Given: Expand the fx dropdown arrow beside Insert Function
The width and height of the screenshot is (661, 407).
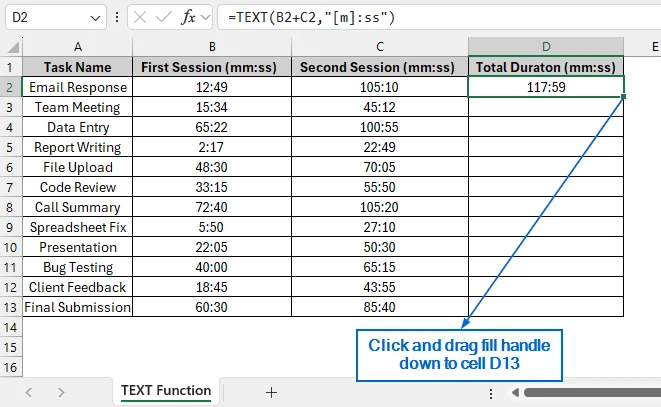Looking at the screenshot, I should (205, 18).
